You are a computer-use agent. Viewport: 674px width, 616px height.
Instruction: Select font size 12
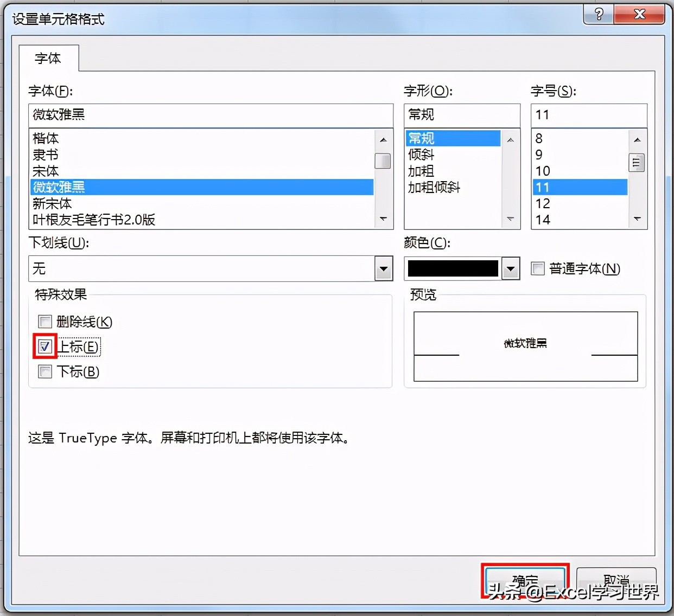[580, 203]
